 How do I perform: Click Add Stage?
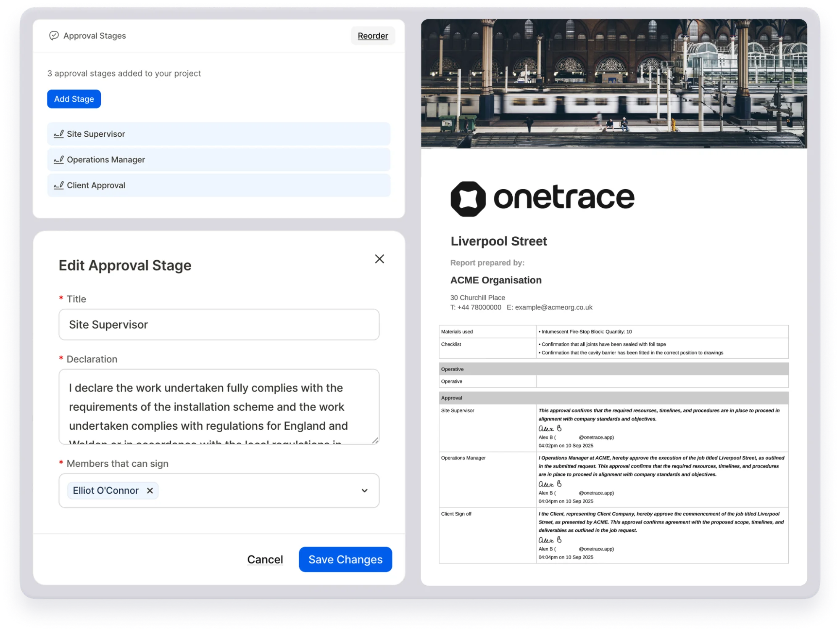pyautogui.click(x=74, y=99)
